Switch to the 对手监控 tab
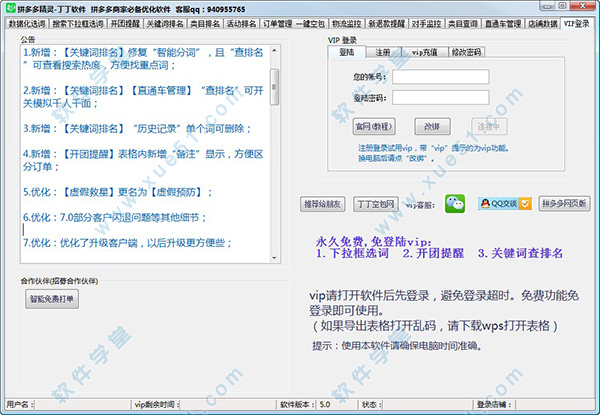This screenshot has width=600, height=415. [x=426, y=24]
